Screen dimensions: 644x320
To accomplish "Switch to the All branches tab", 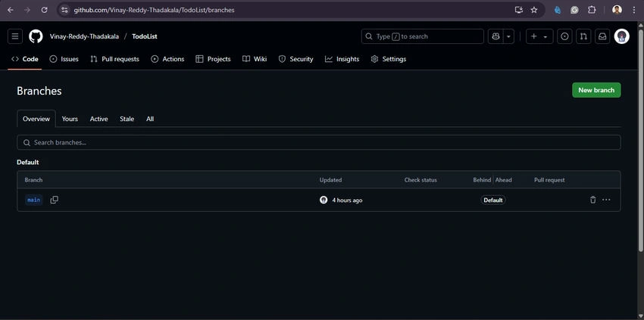I will (150, 119).
